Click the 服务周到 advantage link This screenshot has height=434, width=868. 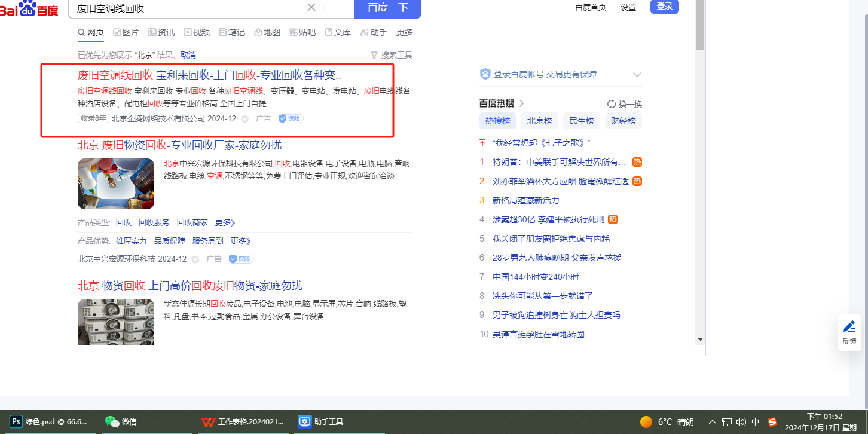pos(208,241)
